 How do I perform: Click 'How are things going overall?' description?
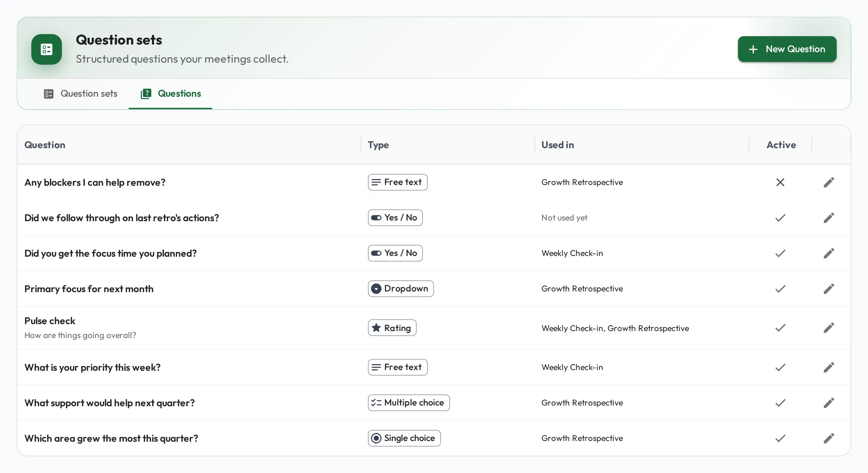80,335
